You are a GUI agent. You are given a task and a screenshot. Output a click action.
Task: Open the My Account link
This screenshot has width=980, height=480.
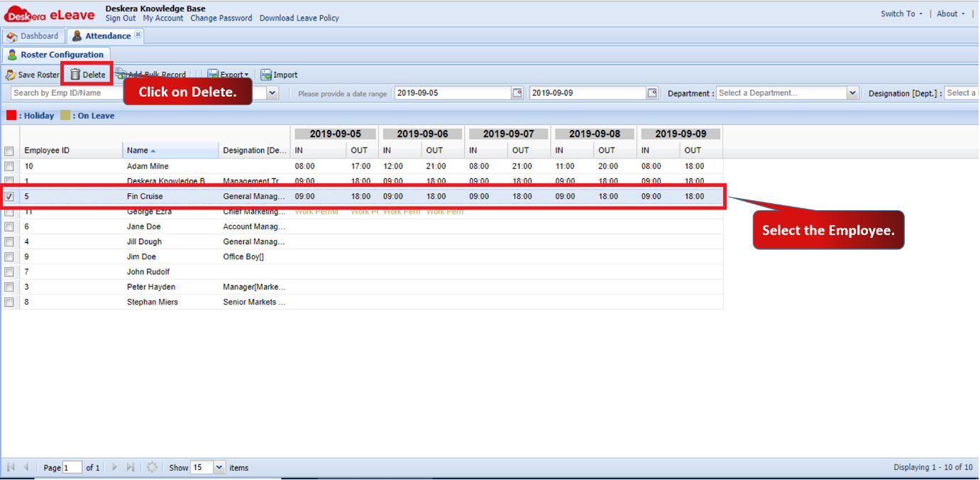pyautogui.click(x=163, y=18)
